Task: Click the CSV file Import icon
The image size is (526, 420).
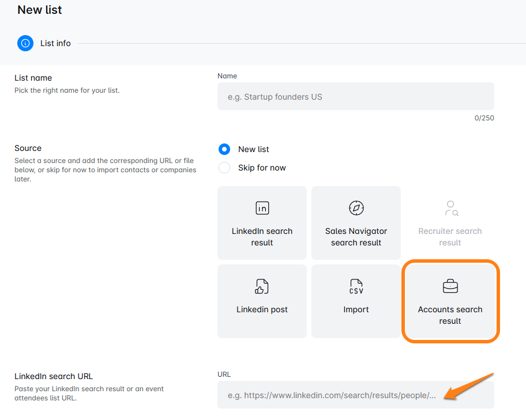Action: coord(356,286)
